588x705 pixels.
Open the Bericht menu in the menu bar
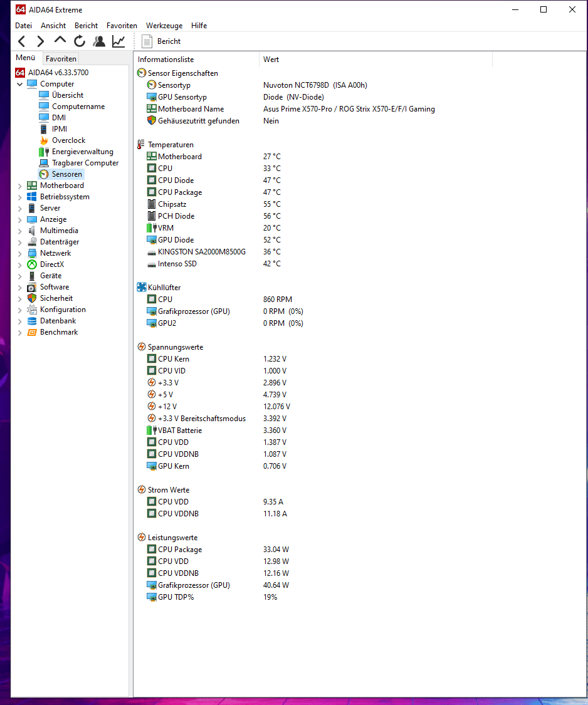tap(86, 26)
